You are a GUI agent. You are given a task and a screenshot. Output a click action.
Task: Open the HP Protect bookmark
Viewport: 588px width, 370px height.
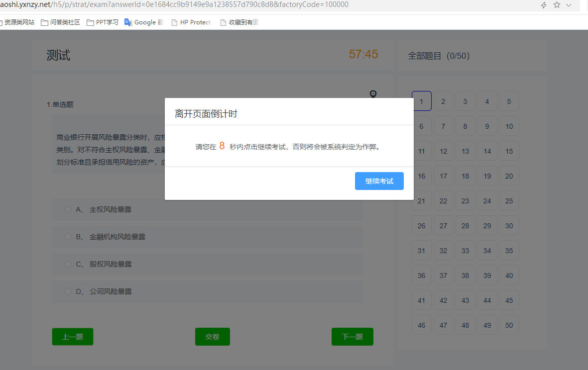pos(191,22)
